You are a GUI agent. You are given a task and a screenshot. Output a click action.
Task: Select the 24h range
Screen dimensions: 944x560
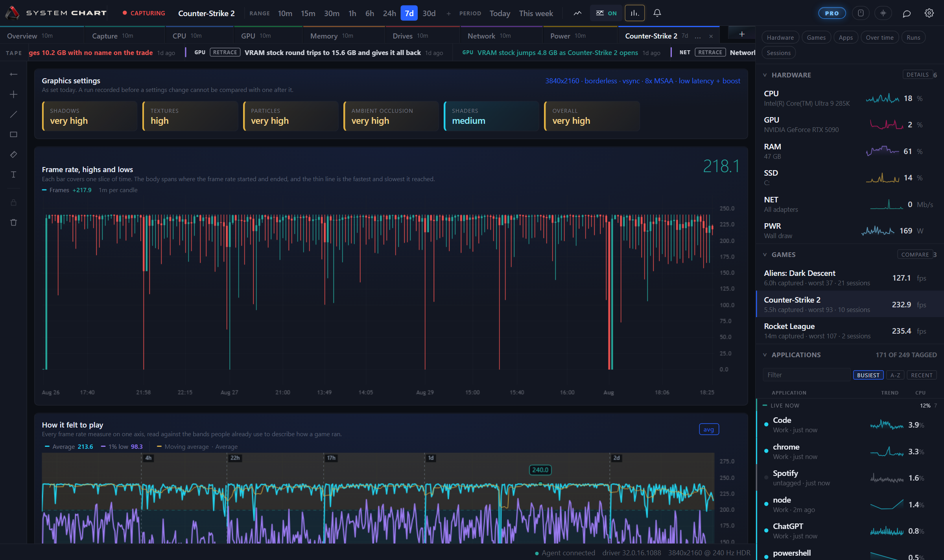click(x=389, y=13)
